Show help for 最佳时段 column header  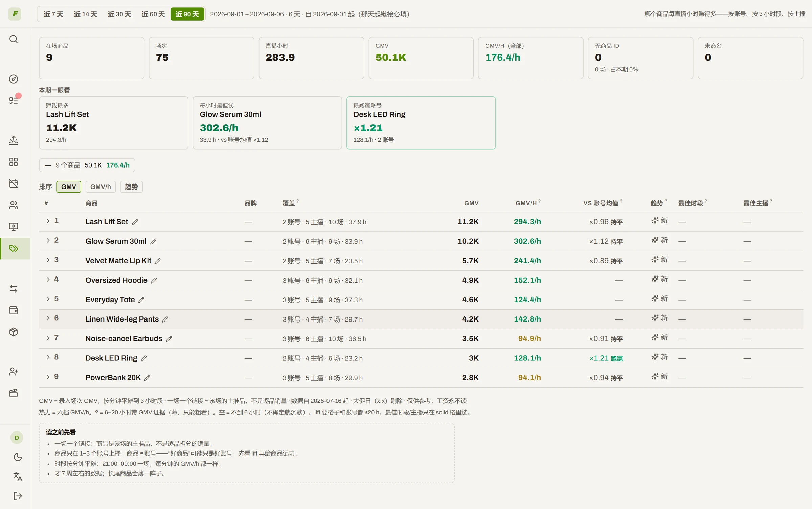pyautogui.click(x=706, y=201)
